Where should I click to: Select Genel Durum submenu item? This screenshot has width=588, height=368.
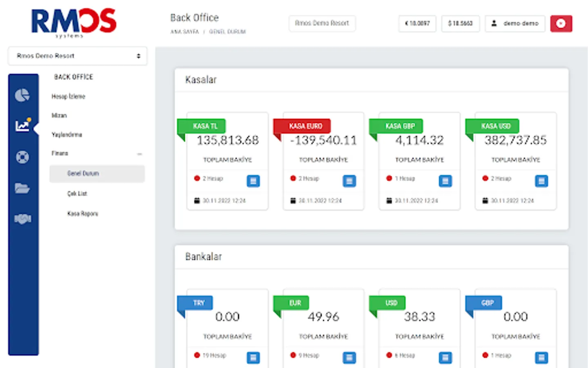[97, 173]
